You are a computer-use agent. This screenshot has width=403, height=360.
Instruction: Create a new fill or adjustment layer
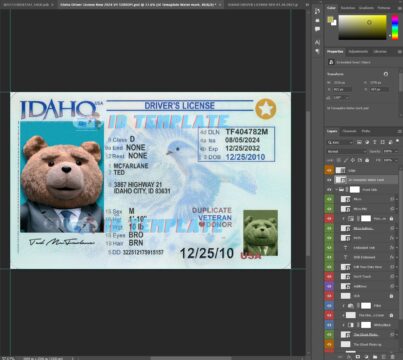click(366, 357)
